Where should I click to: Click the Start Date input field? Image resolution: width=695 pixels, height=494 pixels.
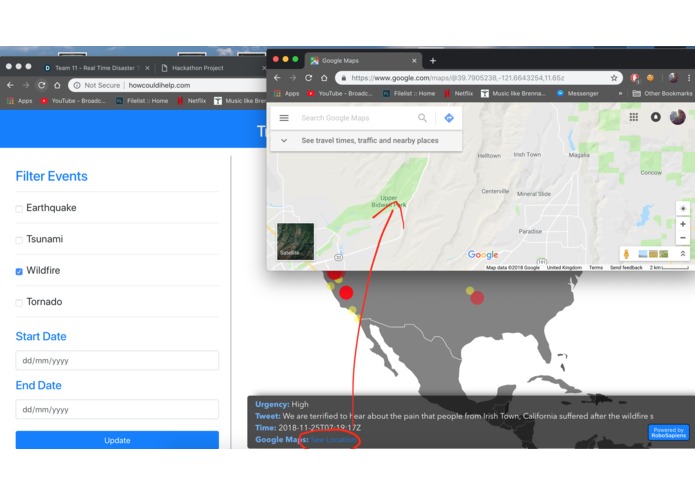(117, 360)
